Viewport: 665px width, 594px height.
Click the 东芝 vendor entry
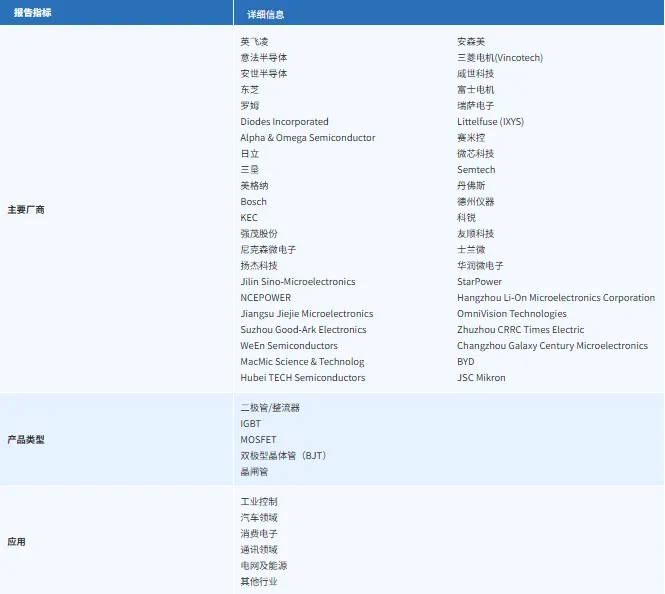click(x=250, y=90)
